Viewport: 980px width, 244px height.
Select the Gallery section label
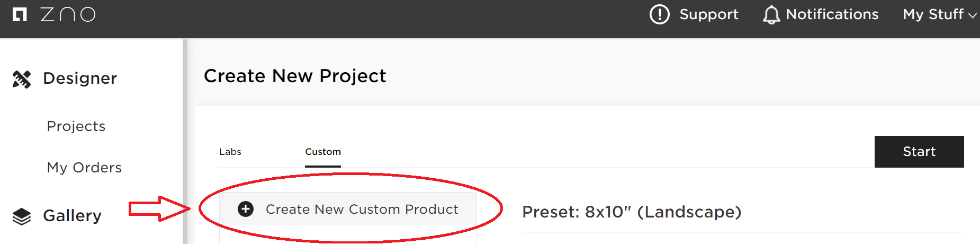click(72, 216)
